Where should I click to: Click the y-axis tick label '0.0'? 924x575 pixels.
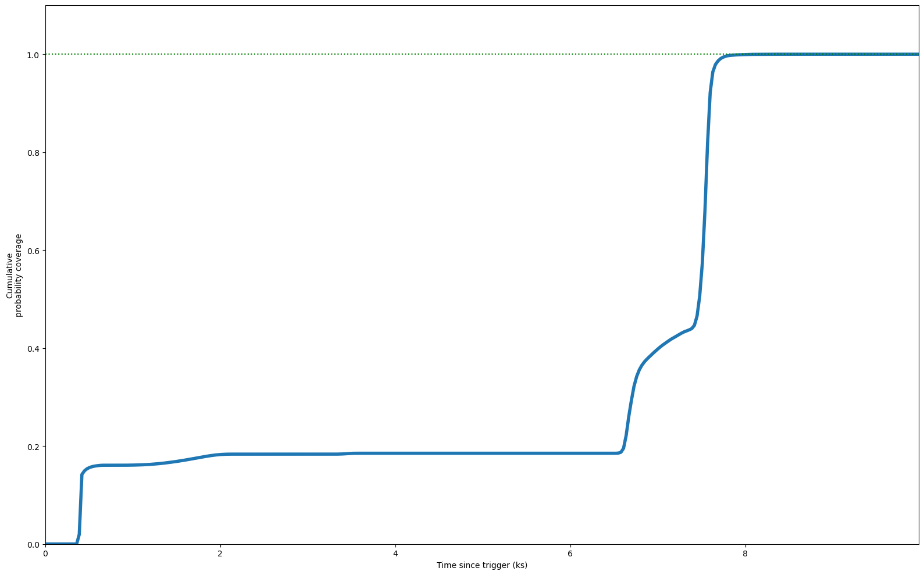point(33,545)
